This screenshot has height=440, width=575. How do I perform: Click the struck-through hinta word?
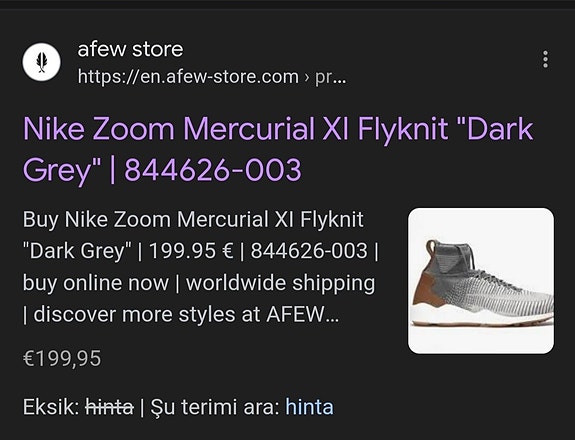[109, 407]
